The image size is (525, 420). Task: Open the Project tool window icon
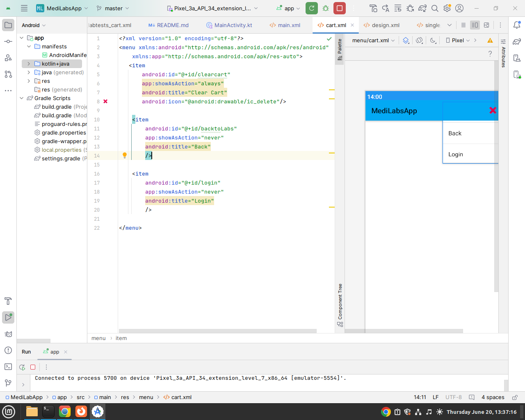[8, 25]
